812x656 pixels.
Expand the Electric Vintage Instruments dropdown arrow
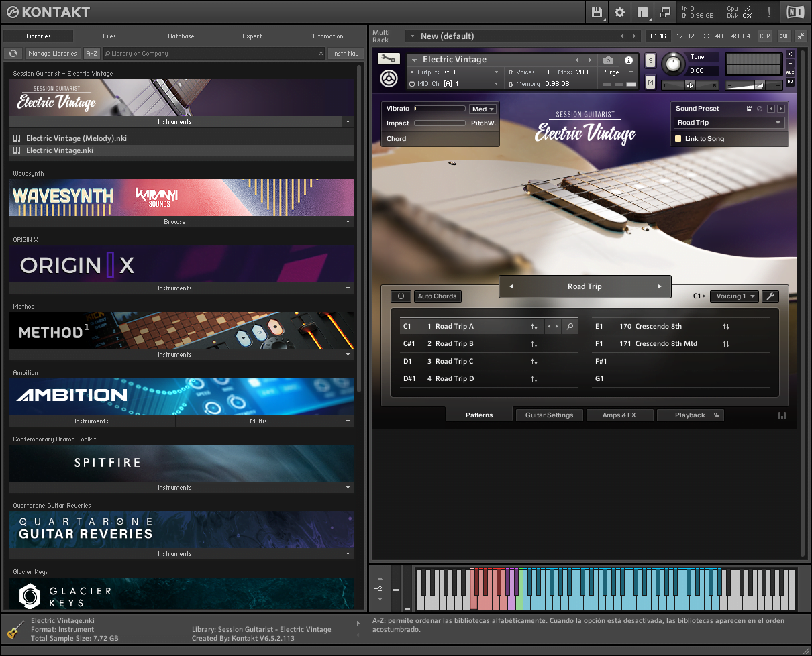click(348, 122)
